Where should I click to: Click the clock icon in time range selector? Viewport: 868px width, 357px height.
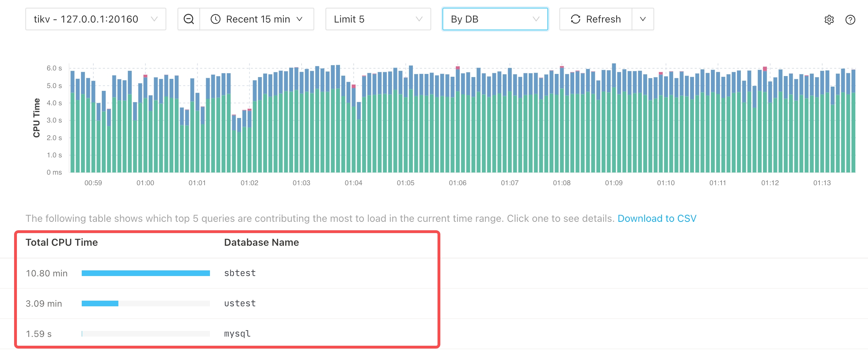(216, 19)
